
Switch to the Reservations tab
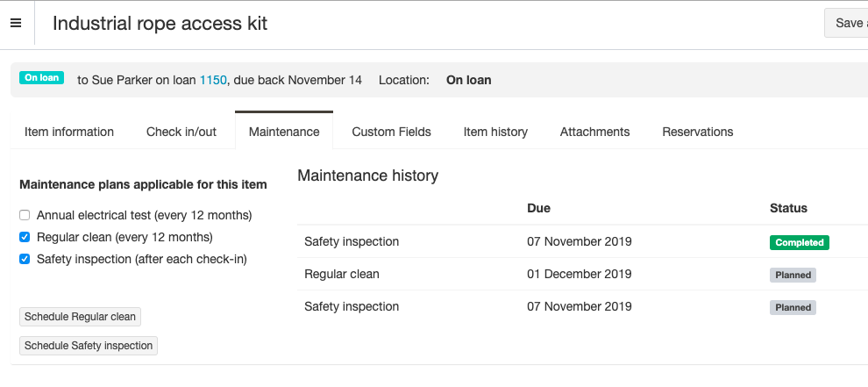697,132
